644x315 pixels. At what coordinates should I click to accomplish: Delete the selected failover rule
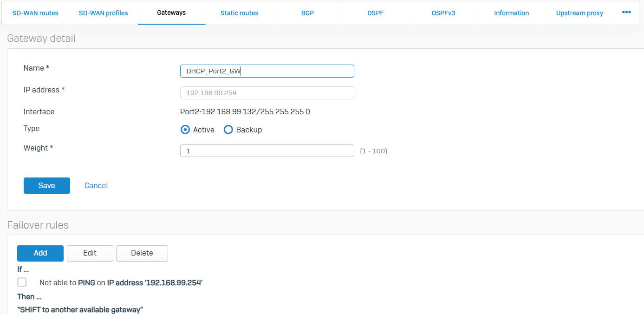click(x=142, y=253)
